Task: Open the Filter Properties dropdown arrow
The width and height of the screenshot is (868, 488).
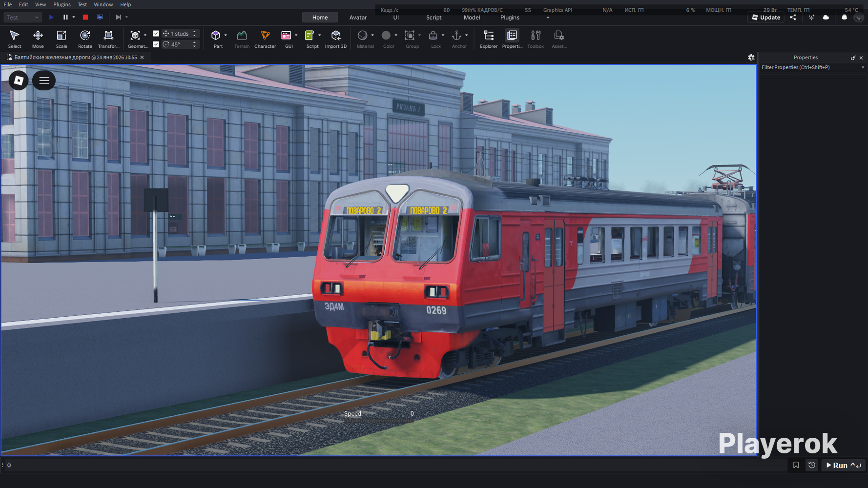Action: (863, 67)
